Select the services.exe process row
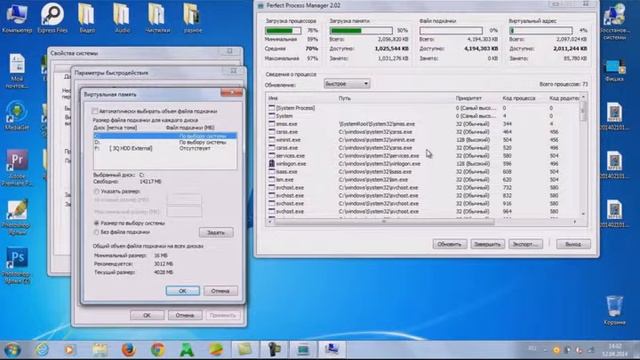The height and width of the screenshot is (360, 640). (423, 156)
